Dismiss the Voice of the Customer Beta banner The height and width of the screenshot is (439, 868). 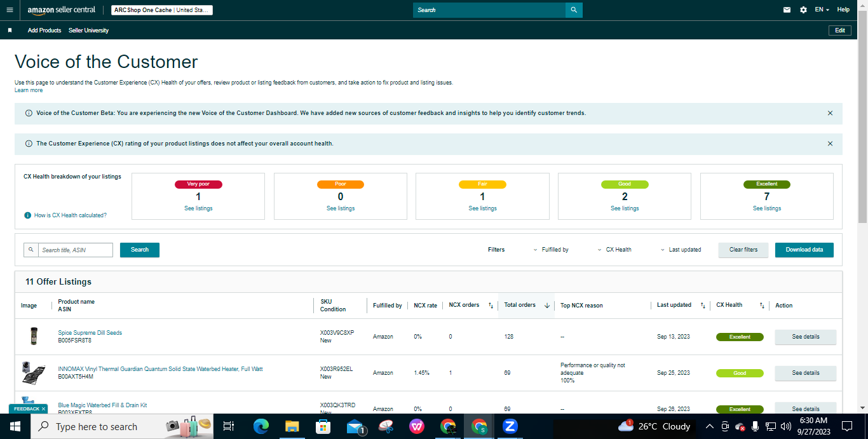(x=830, y=113)
